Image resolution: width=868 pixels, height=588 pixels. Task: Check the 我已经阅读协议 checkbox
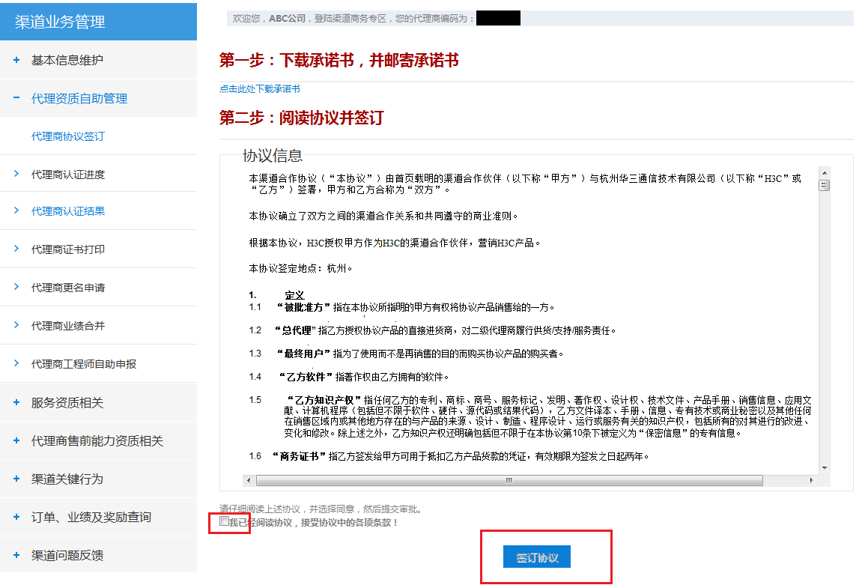pyautogui.click(x=225, y=521)
